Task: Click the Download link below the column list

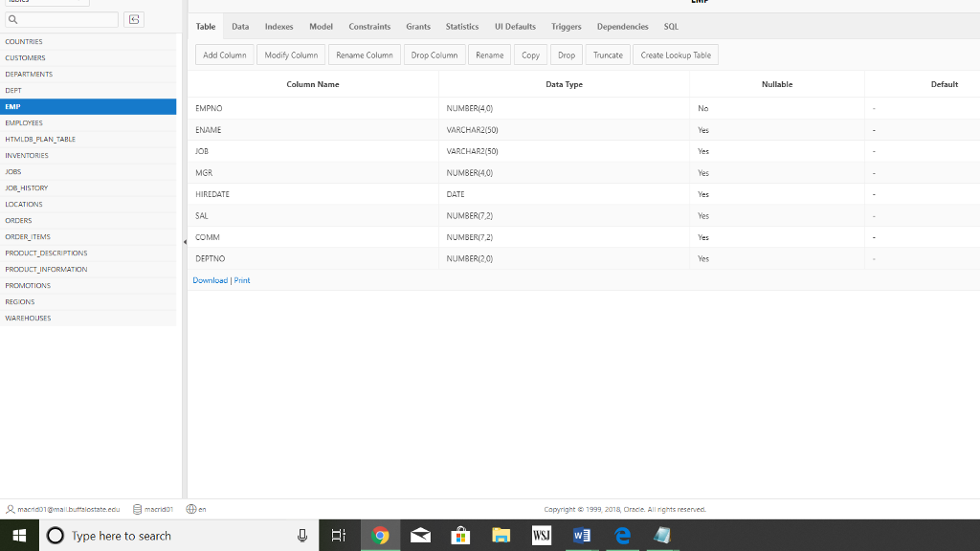Action: tap(210, 279)
